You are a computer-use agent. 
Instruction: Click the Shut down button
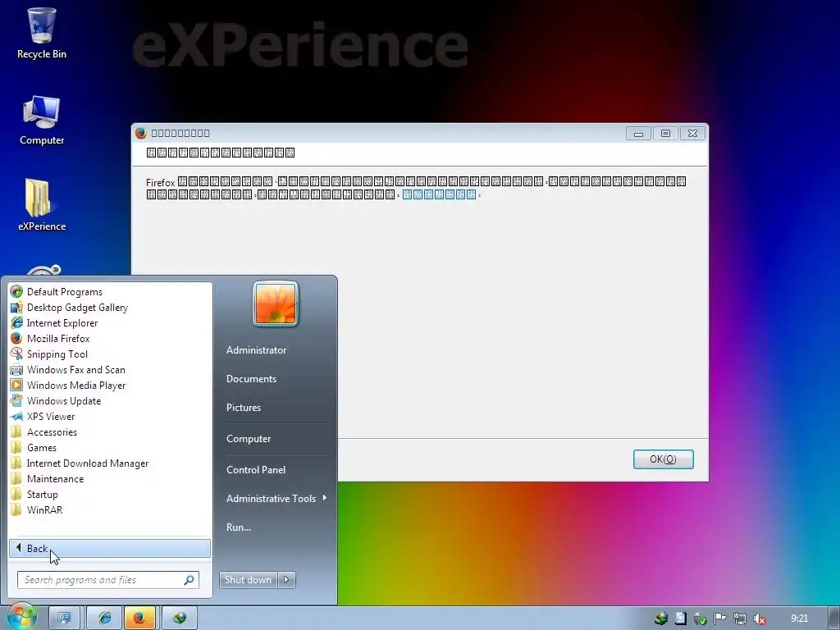pos(248,580)
